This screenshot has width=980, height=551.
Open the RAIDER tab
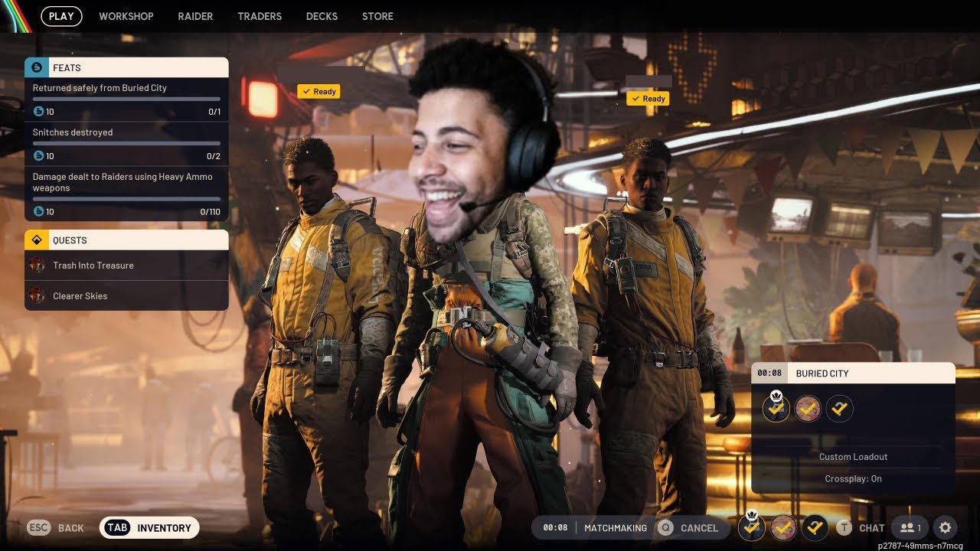pyautogui.click(x=195, y=16)
